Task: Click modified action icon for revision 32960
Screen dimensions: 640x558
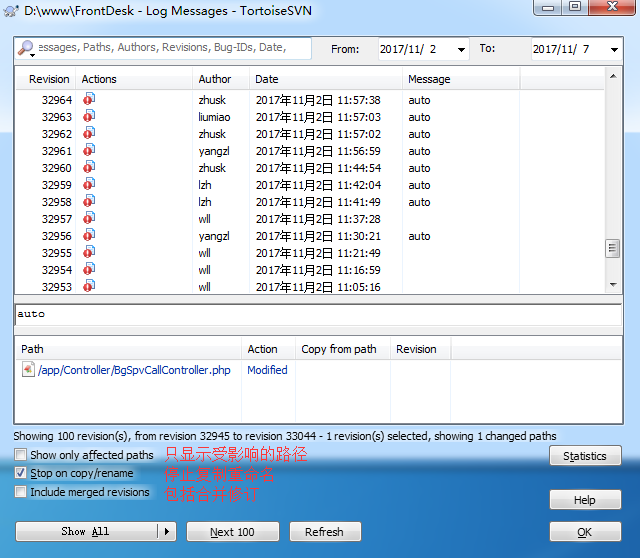Action: coord(89,167)
